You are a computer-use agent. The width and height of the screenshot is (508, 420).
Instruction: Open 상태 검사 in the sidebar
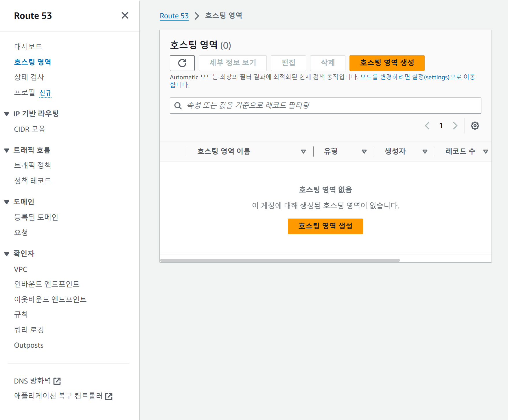(x=29, y=77)
